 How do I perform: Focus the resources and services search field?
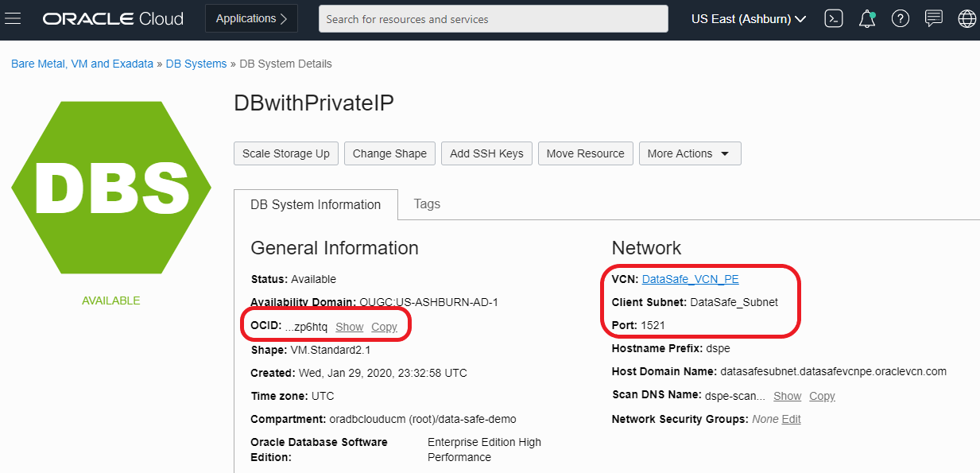(x=493, y=18)
